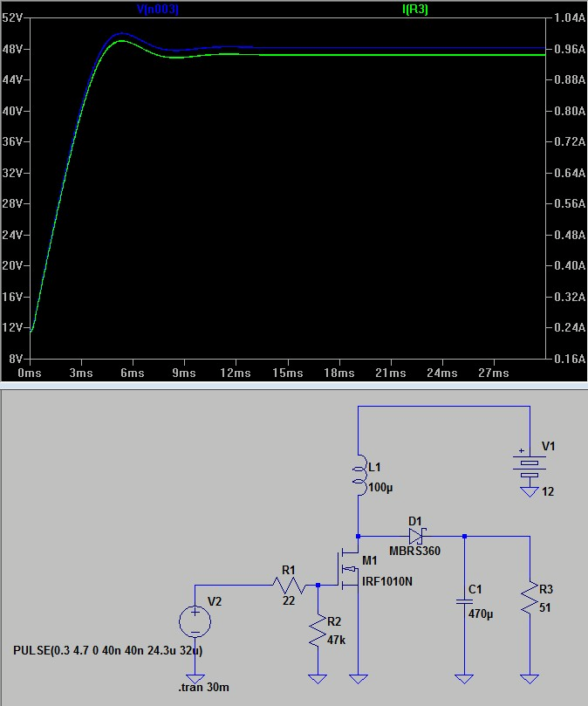Select MOSFET M1 symbol
Image resolution: width=588 pixels, height=706 pixels.
click(x=347, y=569)
